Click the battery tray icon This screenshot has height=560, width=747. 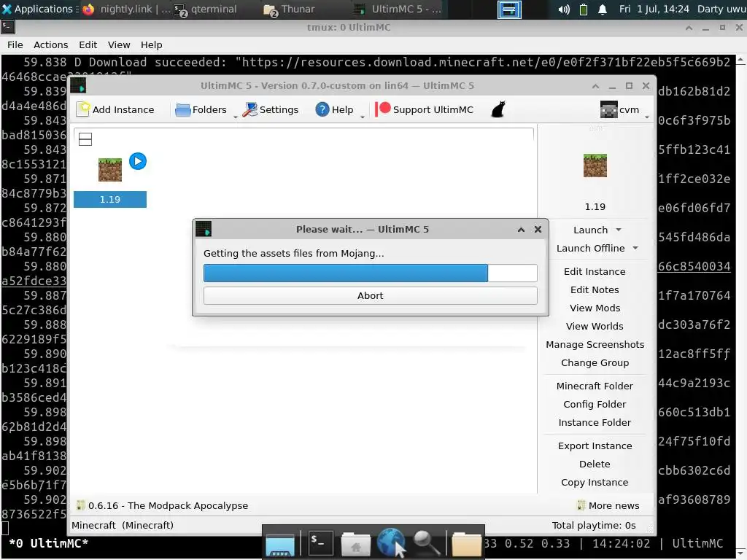pyautogui.click(x=583, y=9)
